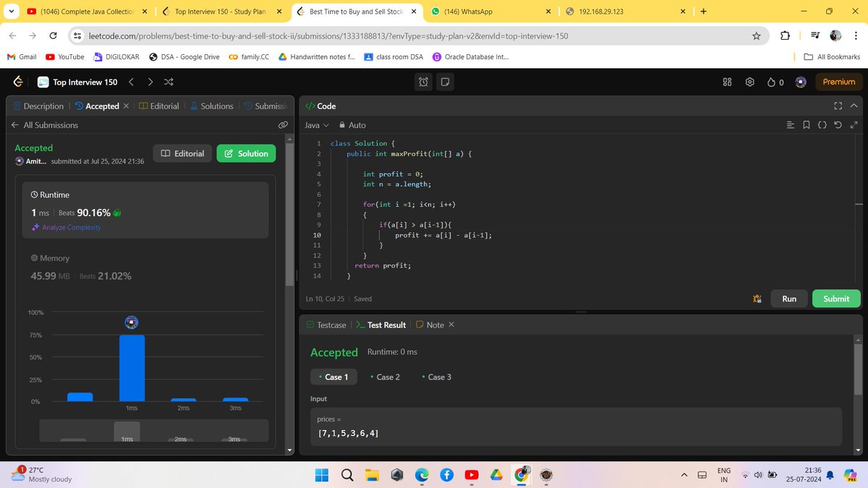This screenshot has height=488, width=868.
Task: Switch to the Testcase tab
Action: tap(326, 325)
